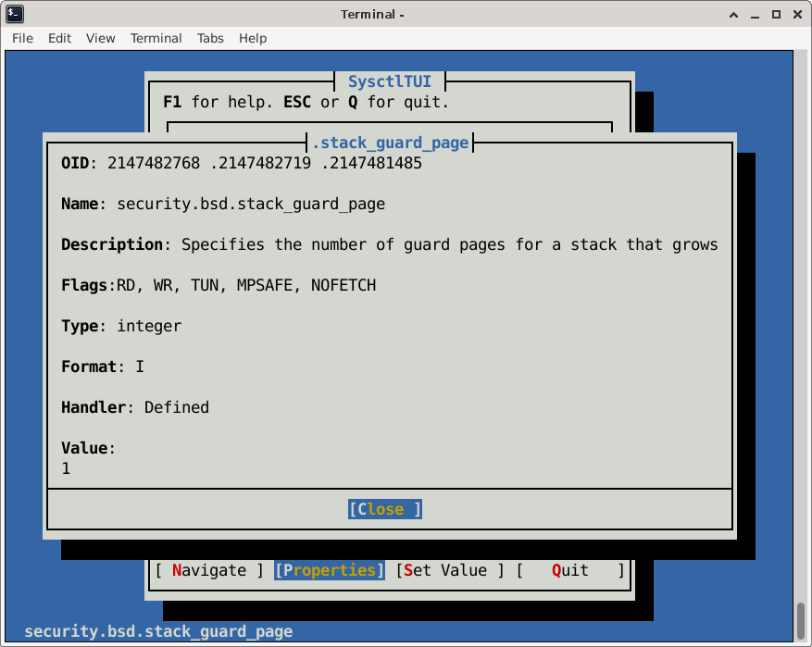812x647 pixels.
Task: Minimize the Terminal window
Action: tap(754, 14)
